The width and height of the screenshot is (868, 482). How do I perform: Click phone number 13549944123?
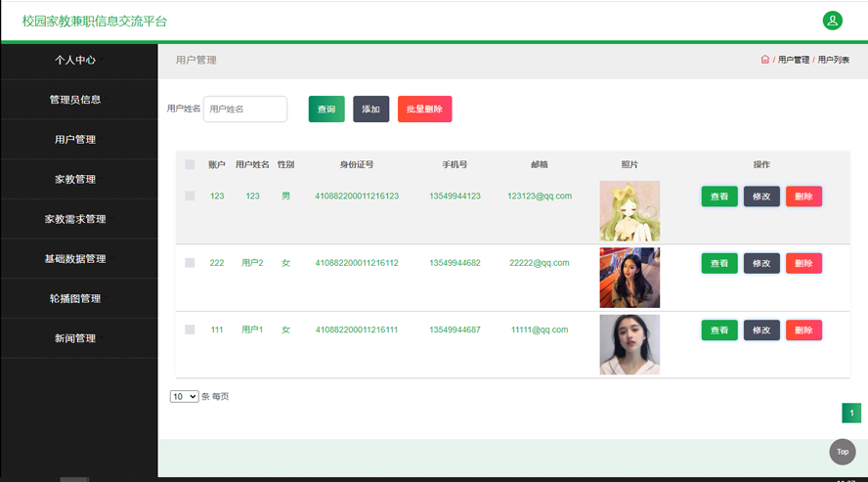tap(455, 196)
